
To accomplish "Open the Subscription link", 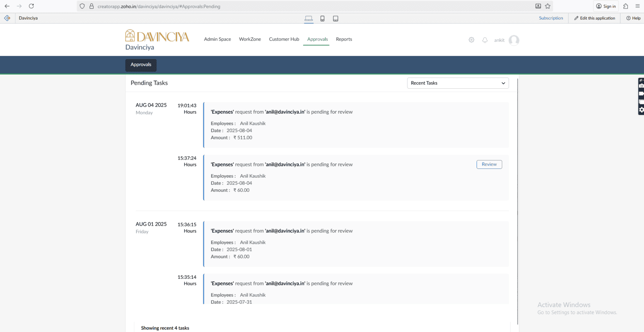I will click(x=551, y=18).
